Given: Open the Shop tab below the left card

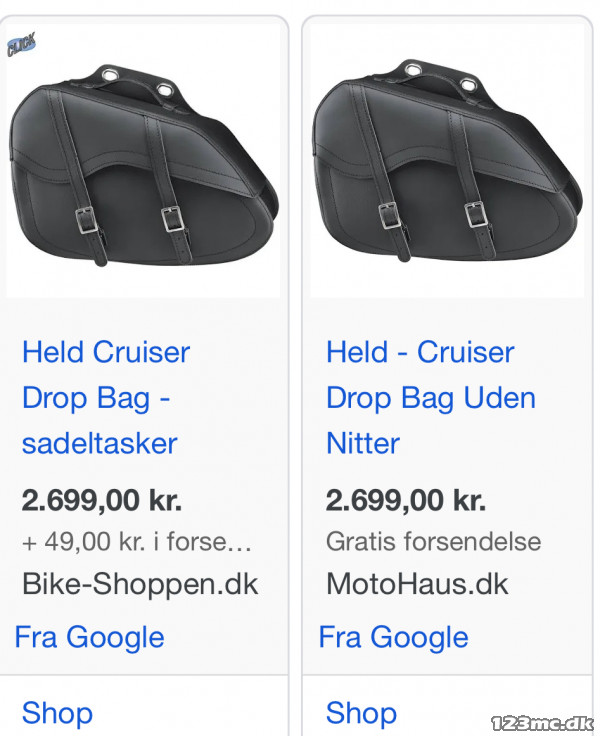Looking at the screenshot, I should coord(57,713).
